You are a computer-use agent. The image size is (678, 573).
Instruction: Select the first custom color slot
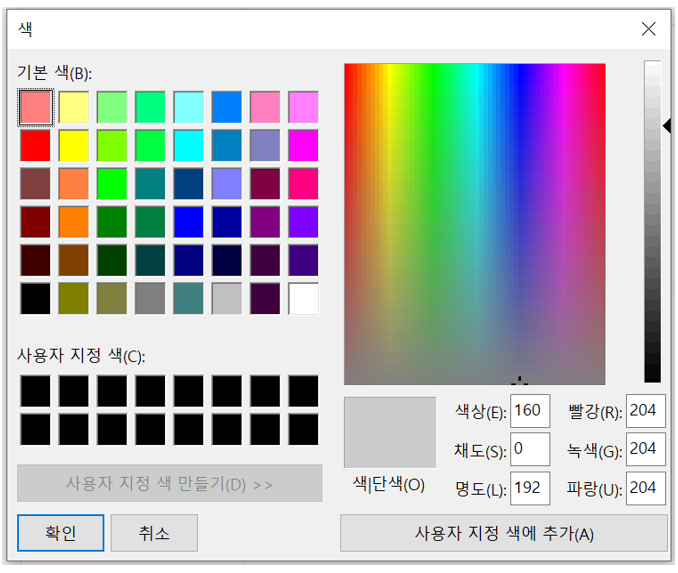click(x=35, y=391)
